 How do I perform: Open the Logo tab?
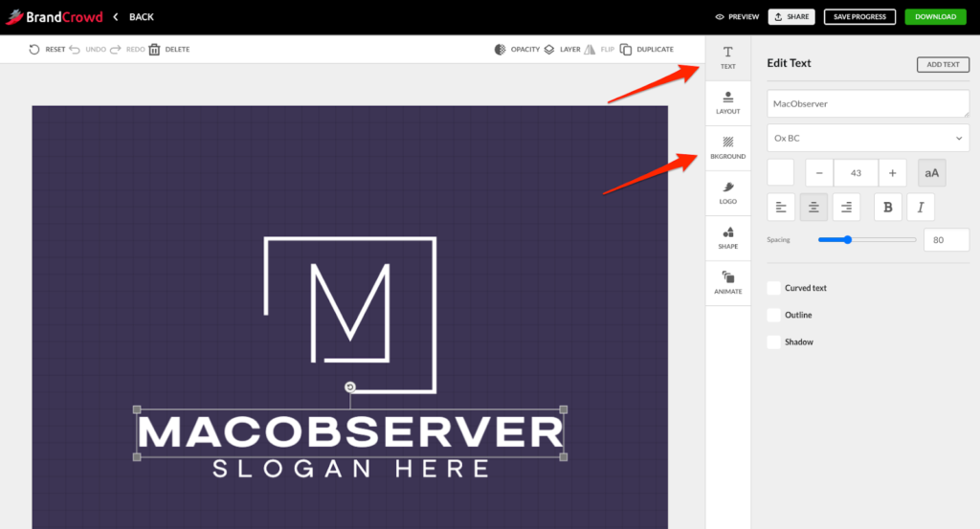728,193
